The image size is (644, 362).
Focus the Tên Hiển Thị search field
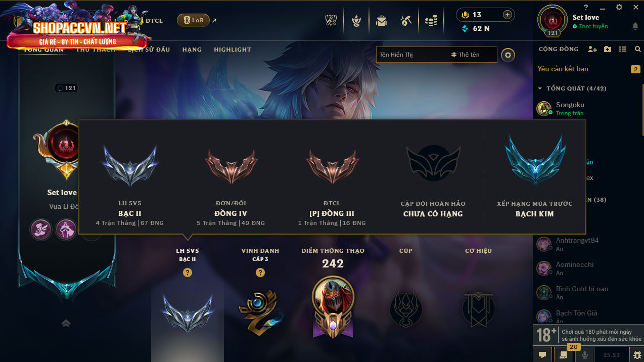pos(412,55)
